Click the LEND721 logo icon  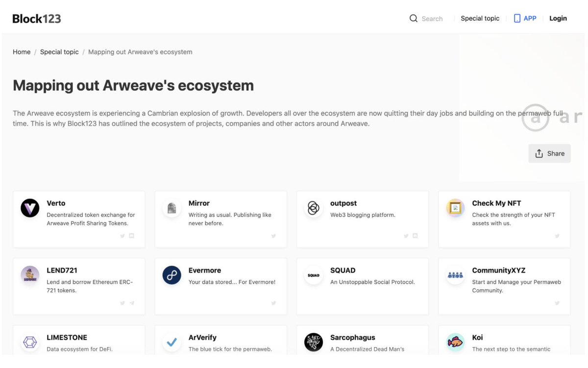point(30,275)
